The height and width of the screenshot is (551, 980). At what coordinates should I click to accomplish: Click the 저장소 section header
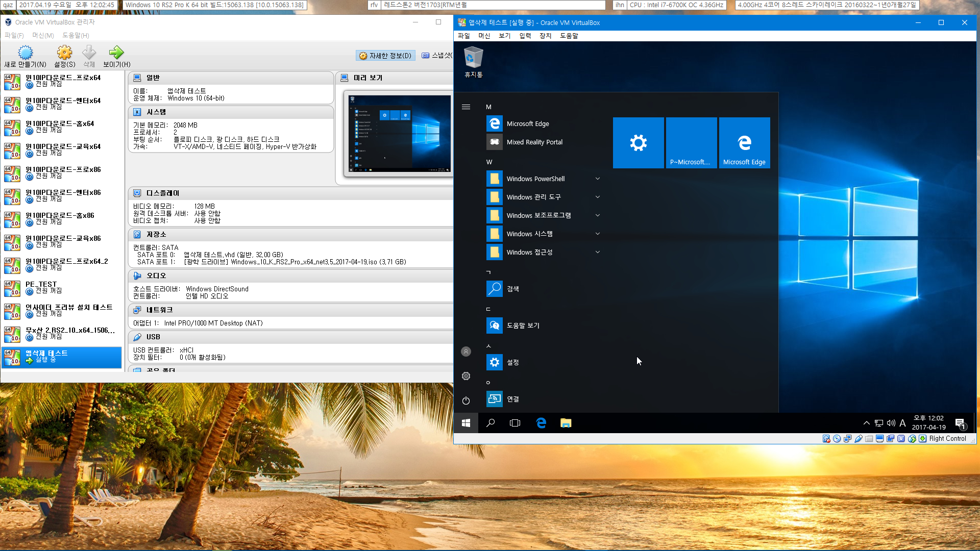(x=291, y=234)
